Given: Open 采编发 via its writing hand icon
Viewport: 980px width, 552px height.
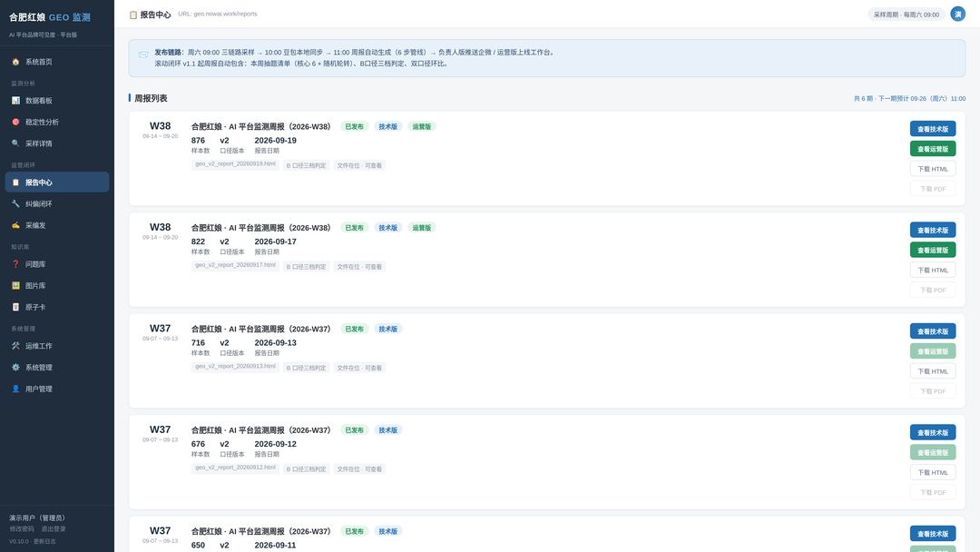Looking at the screenshot, I should pyautogui.click(x=15, y=225).
